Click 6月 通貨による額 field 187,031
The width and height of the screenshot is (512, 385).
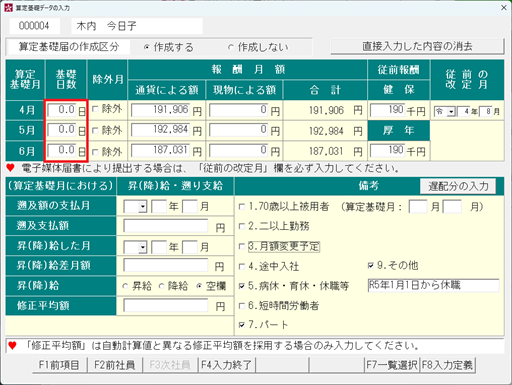pos(160,150)
